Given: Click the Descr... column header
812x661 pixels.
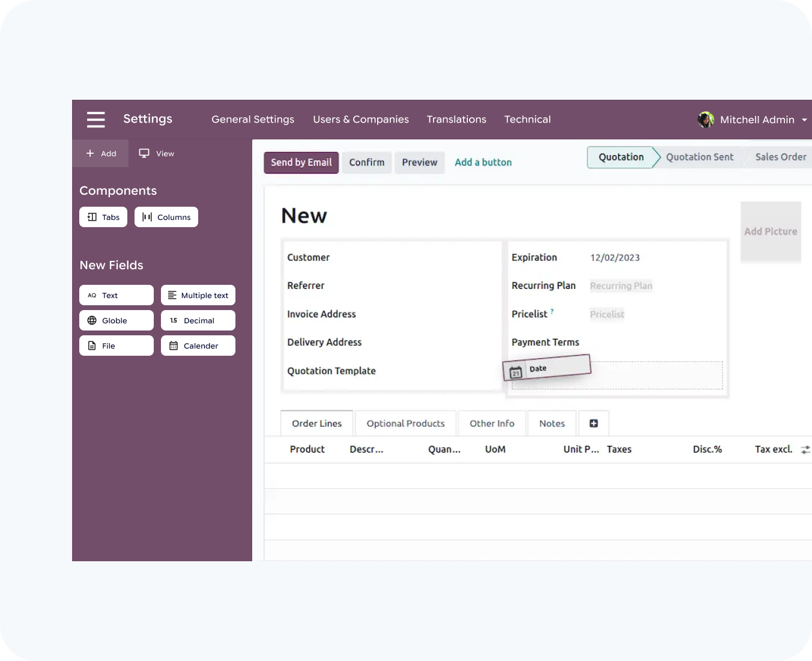Looking at the screenshot, I should point(366,449).
